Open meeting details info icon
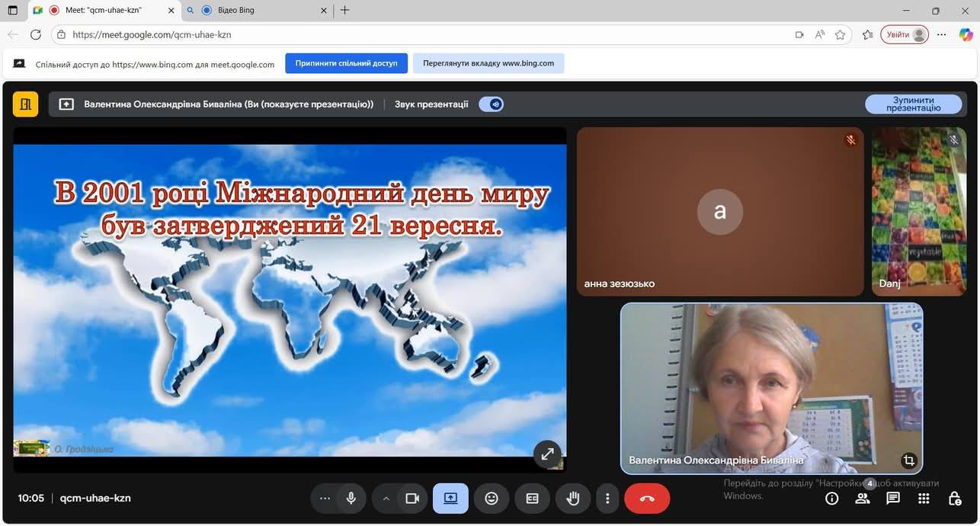 point(832,499)
